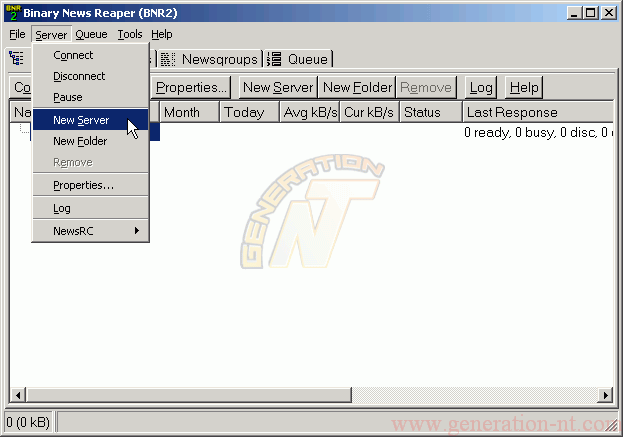623x437 pixels.
Task: Click New Server in the Server menu
Action: click(91, 120)
